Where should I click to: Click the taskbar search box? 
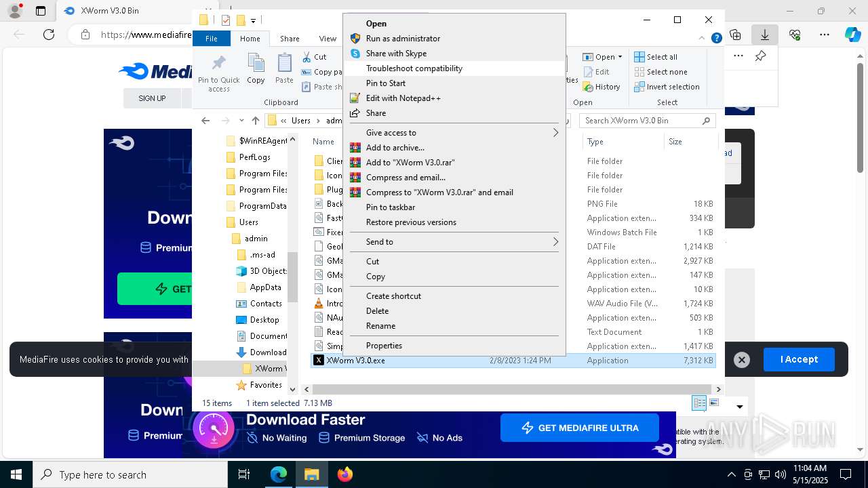point(130,474)
